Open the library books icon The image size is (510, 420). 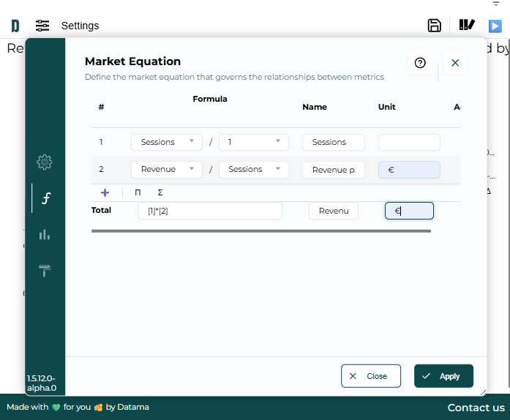coord(467,26)
